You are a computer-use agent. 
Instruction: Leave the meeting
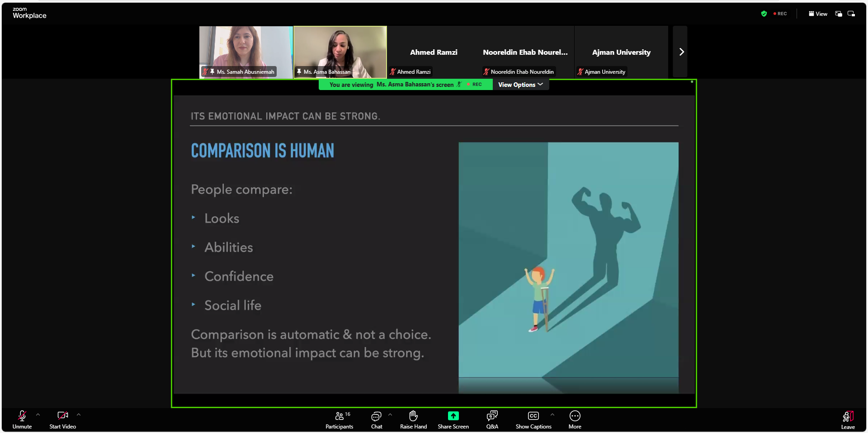pyautogui.click(x=848, y=419)
